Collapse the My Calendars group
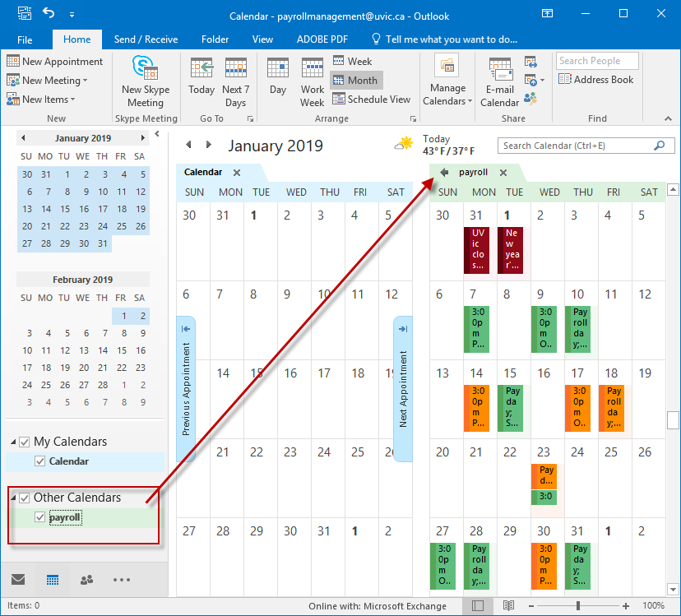This screenshot has width=681, height=616. (x=13, y=442)
